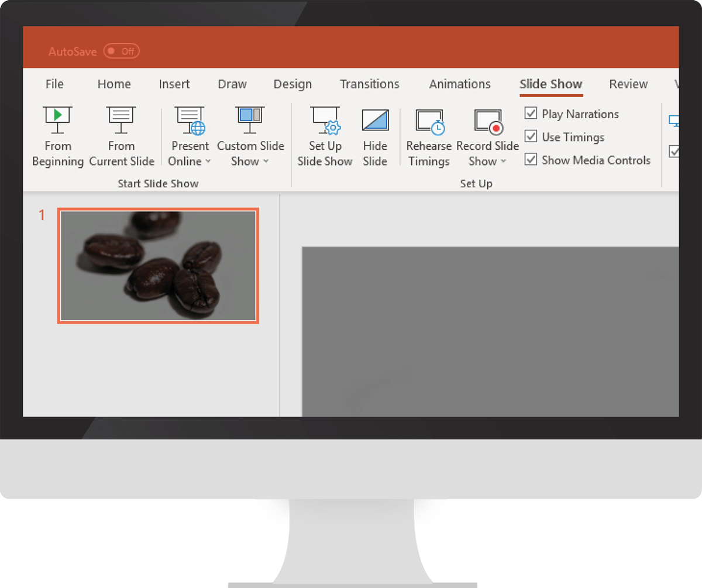The width and height of the screenshot is (702, 588).
Task: Uncheck the Play Narrations checkbox
Action: (x=531, y=114)
